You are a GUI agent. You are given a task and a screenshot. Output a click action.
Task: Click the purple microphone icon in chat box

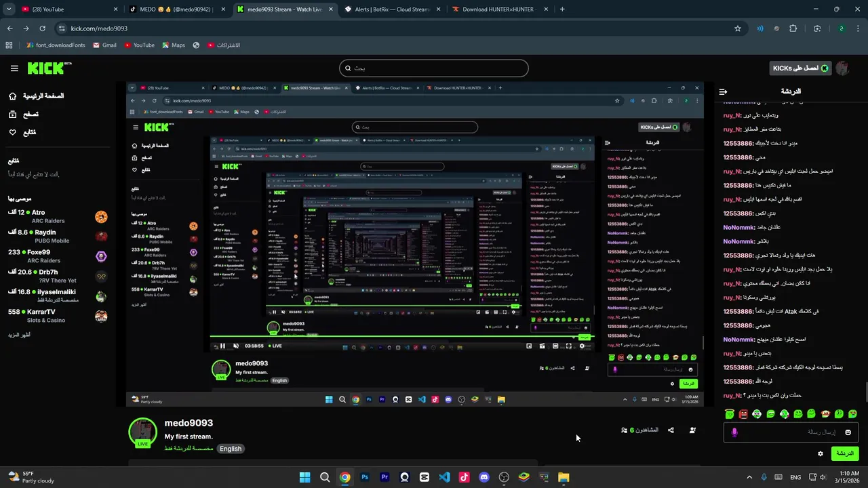coord(734,432)
